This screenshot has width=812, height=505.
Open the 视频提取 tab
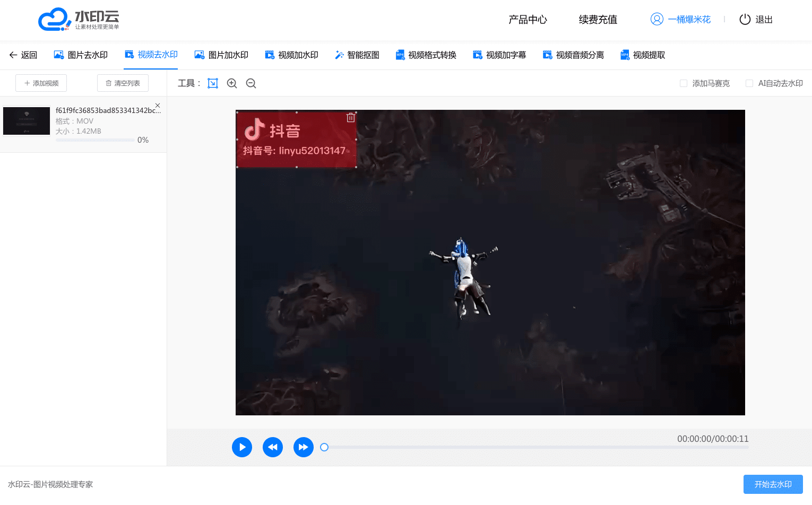(643, 55)
